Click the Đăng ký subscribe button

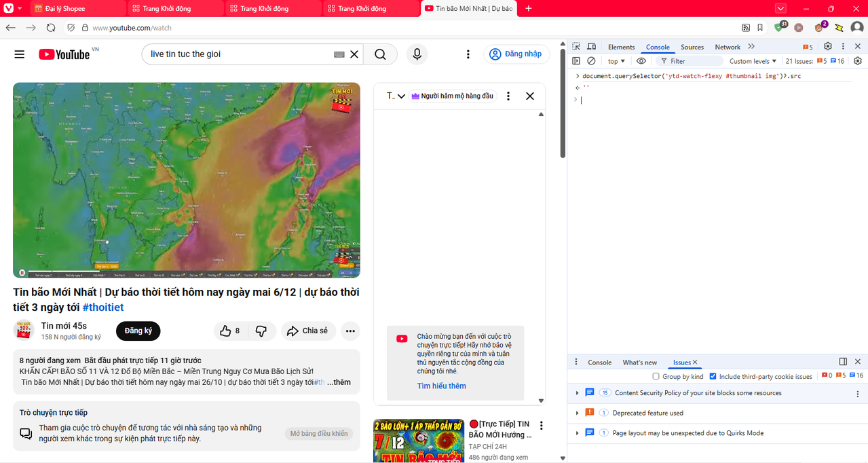[138, 331]
